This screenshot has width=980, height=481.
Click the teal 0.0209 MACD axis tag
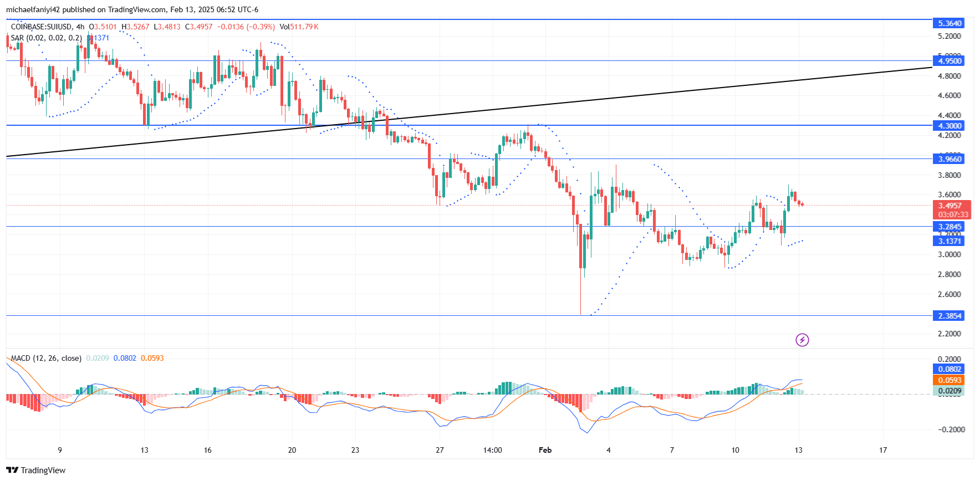tap(949, 391)
